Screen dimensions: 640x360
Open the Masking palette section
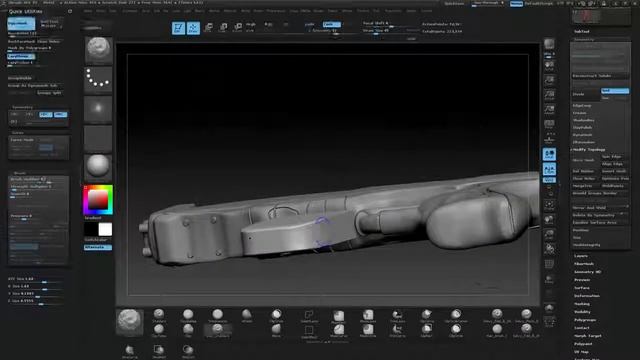pyautogui.click(x=582, y=304)
